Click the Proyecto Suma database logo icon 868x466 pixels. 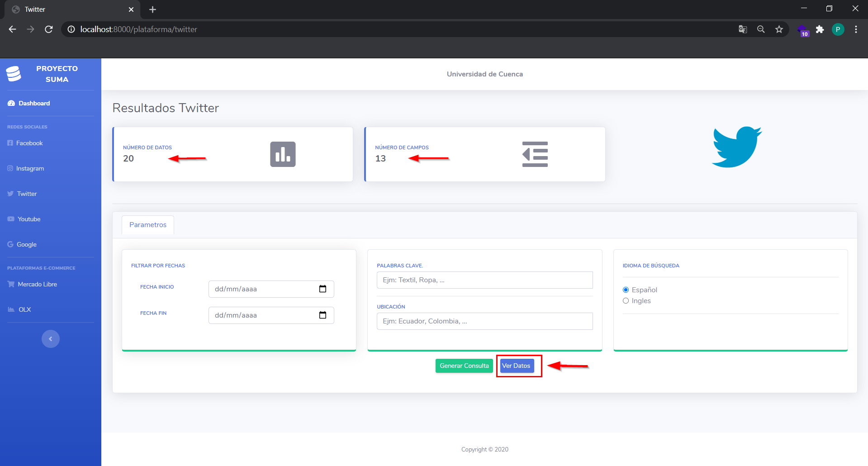(14, 74)
